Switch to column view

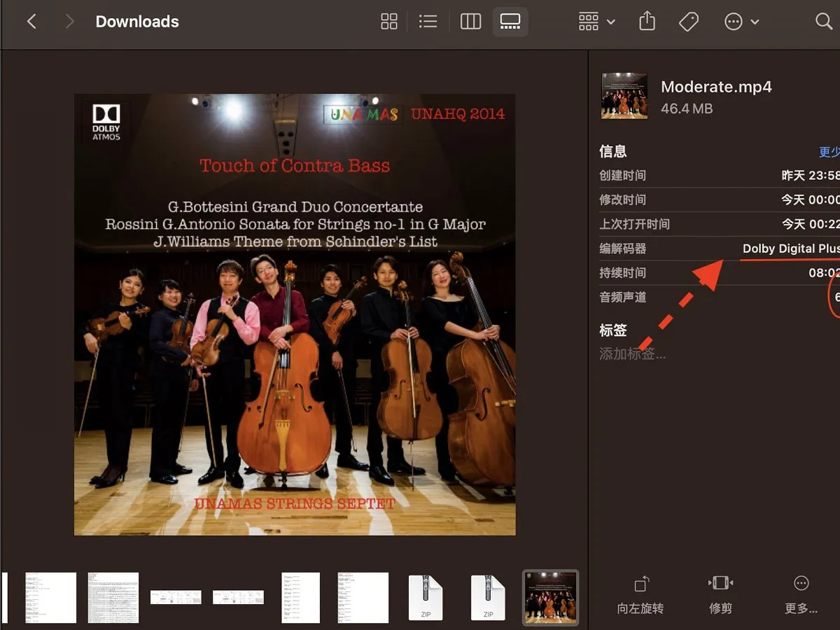pos(470,22)
